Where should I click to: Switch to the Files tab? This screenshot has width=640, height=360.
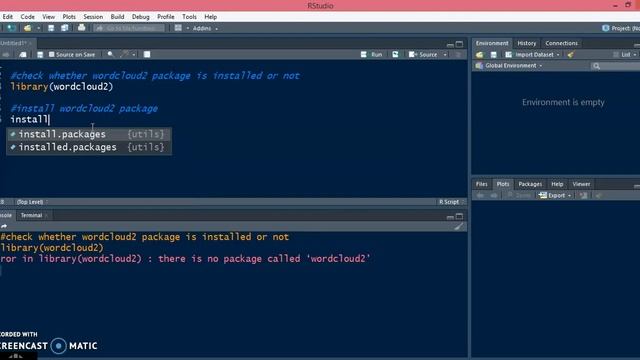tap(482, 184)
